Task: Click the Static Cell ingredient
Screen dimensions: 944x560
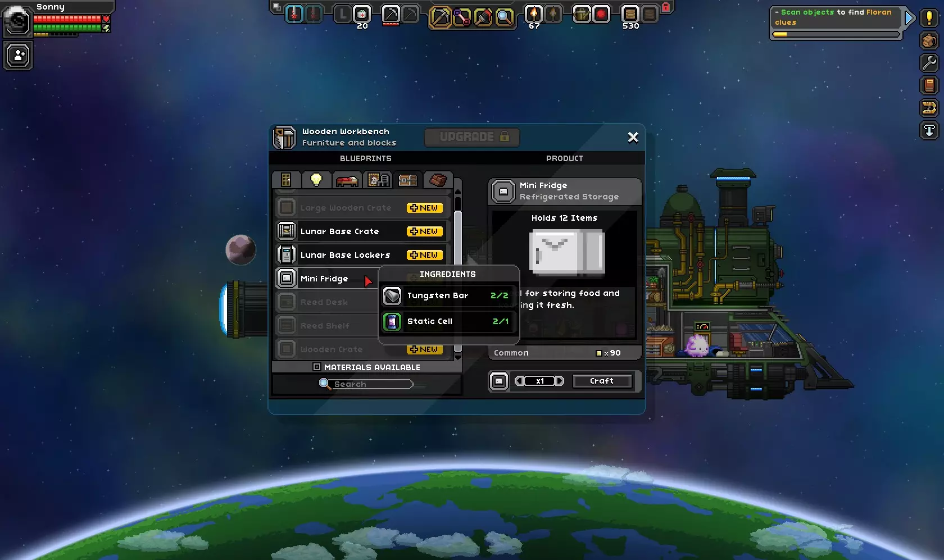Action: tap(448, 321)
